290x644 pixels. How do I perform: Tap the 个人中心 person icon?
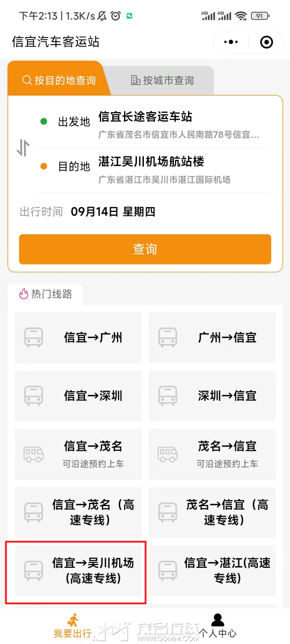click(x=218, y=620)
